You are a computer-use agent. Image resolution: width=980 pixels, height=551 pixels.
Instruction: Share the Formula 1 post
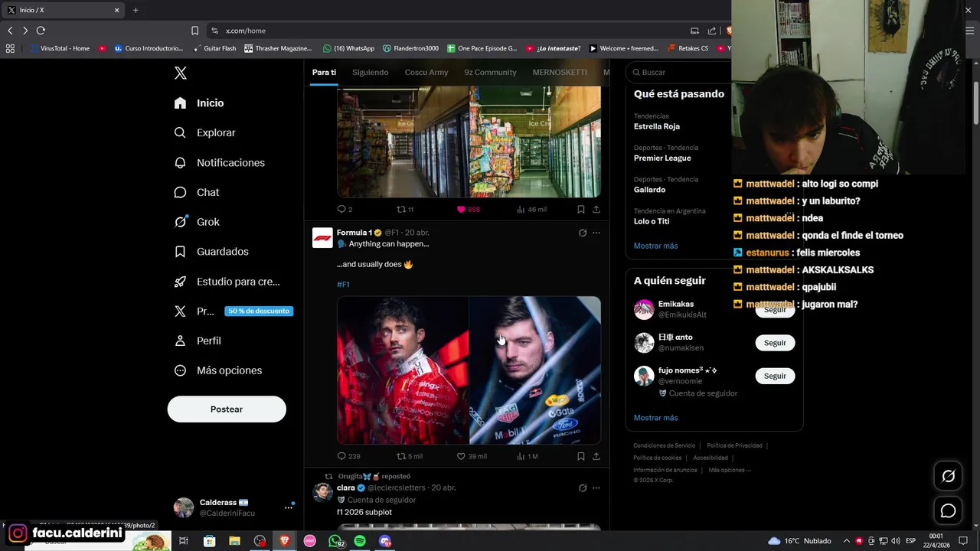click(596, 456)
